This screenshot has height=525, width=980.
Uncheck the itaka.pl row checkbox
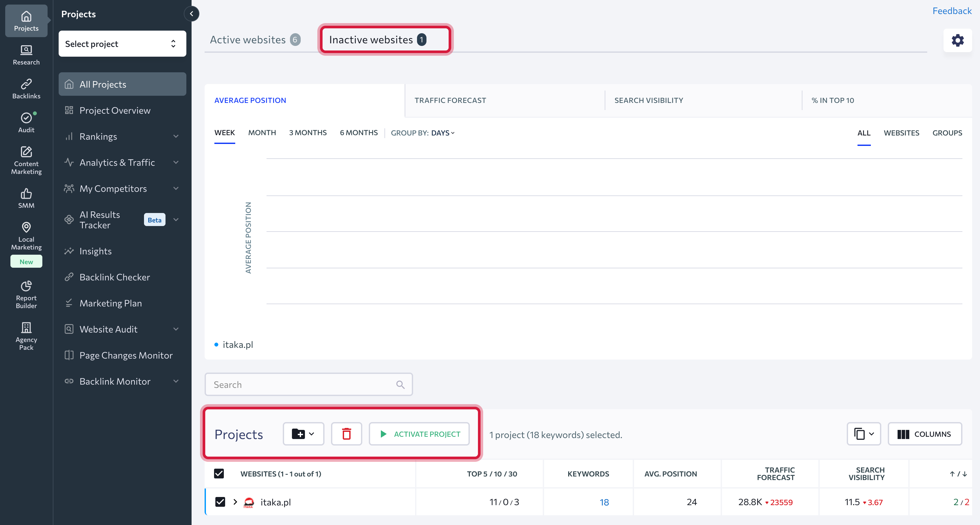coord(220,502)
